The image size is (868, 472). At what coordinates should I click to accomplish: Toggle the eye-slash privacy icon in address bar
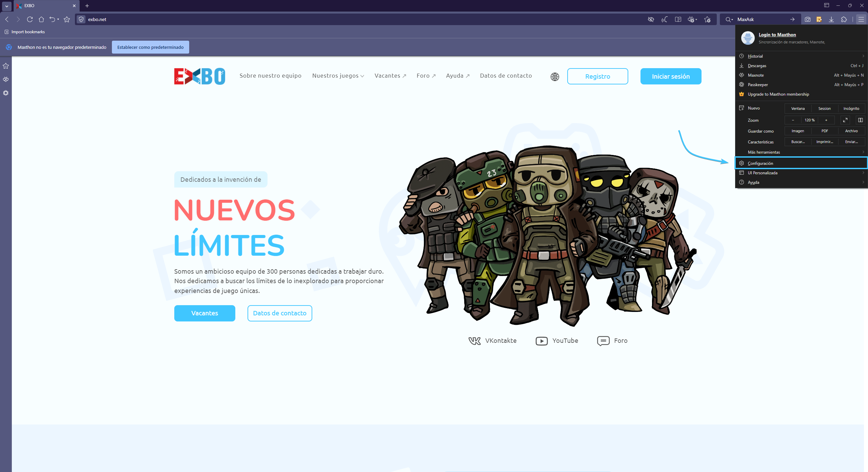click(x=651, y=19)
